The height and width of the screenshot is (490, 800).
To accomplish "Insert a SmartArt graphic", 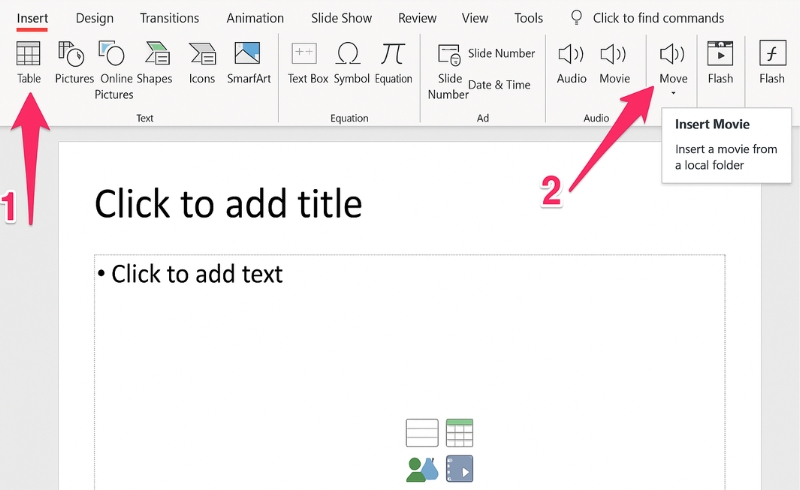I will coord(248,62).
